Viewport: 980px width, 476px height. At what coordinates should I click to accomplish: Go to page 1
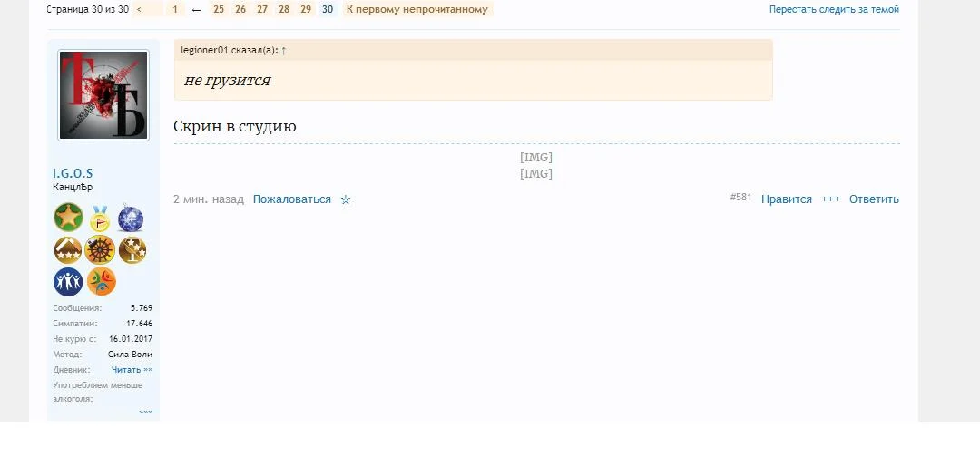tap(176, 9)
